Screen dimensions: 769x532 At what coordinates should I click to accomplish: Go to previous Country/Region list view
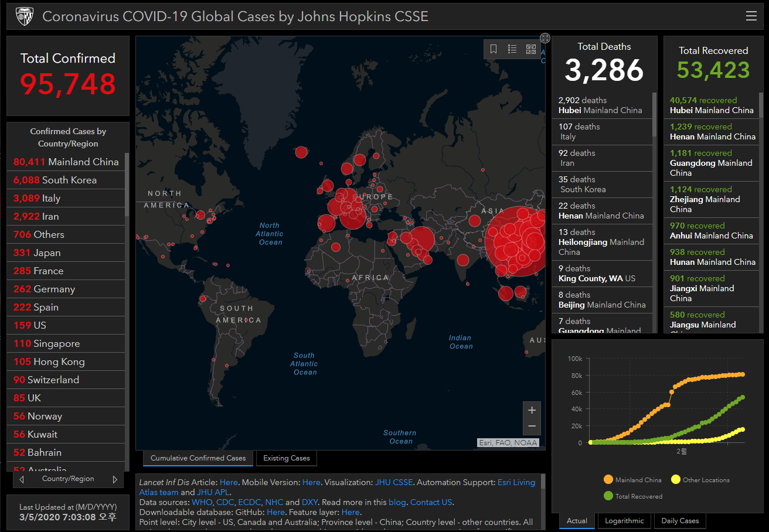(x=22, y=479)
